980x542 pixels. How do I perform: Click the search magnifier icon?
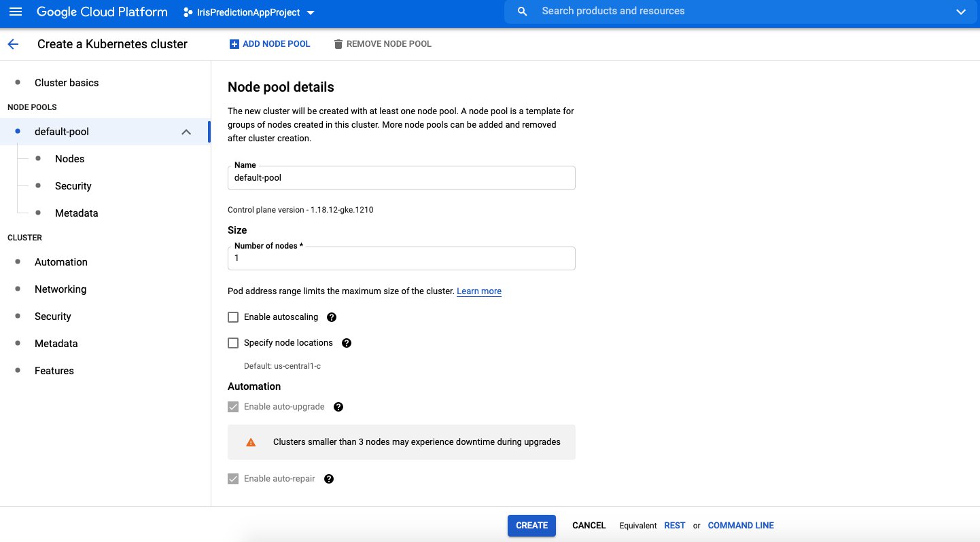pos(522,12)
